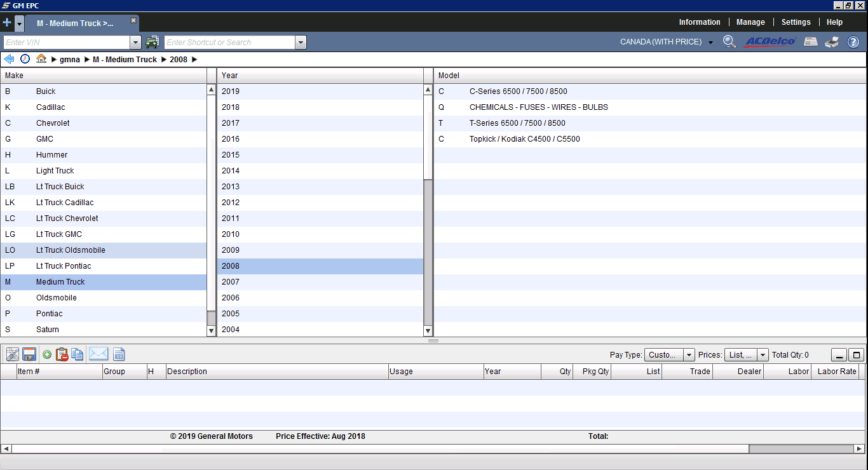Select C-Series 6500 / 7500 / 8500 model
Viewport: 868px width, 470px height.
[650, 91]
